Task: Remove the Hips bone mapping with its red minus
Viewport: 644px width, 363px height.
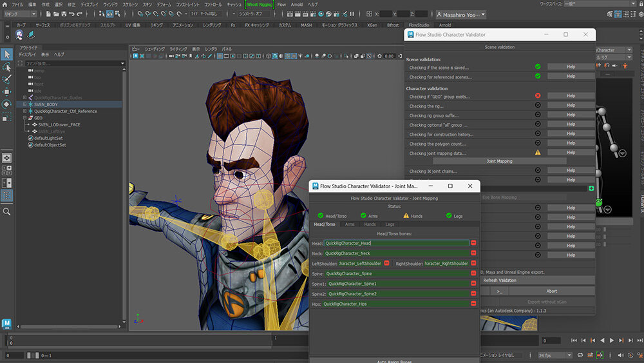Action: point(473,304)
